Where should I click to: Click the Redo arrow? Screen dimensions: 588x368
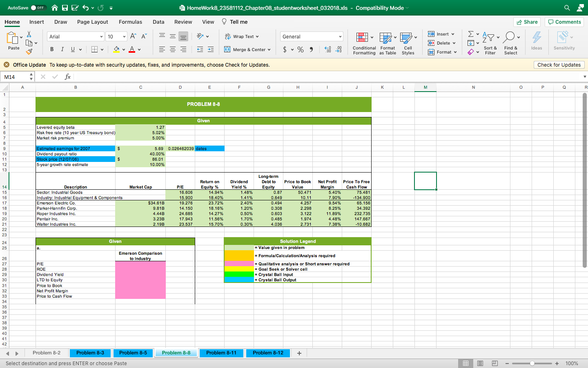coord(100,8)
